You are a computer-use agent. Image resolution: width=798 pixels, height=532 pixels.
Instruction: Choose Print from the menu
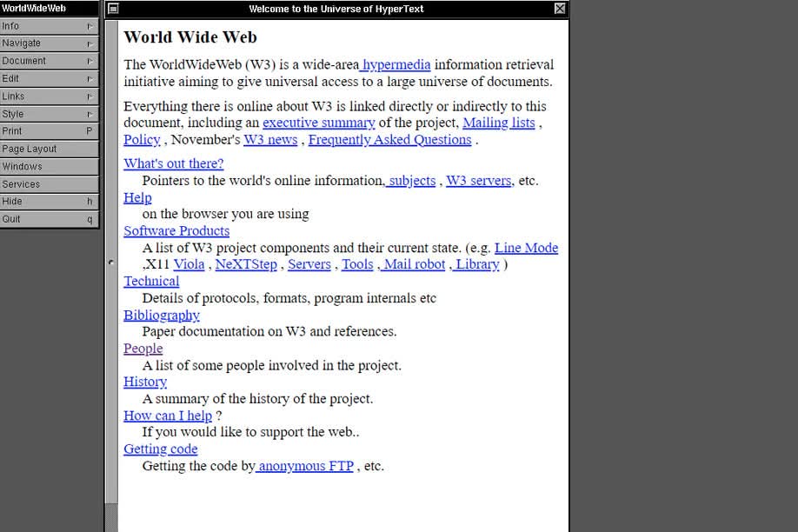click(49, 131)
